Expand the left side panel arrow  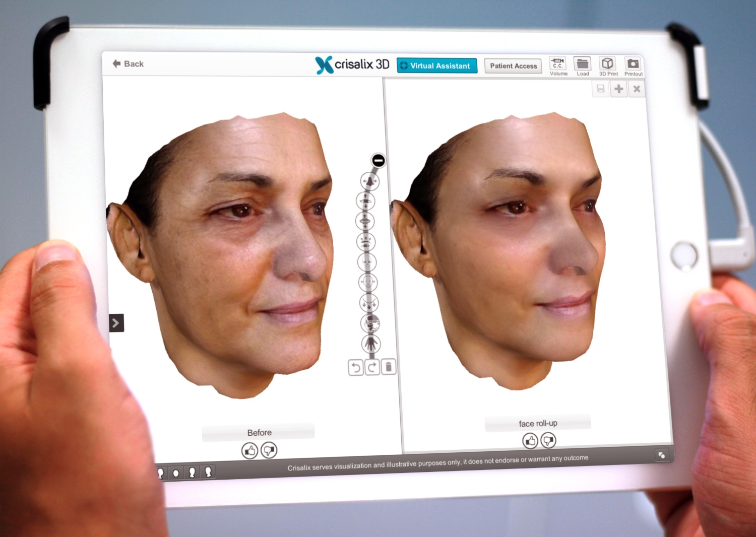point(116,323)
